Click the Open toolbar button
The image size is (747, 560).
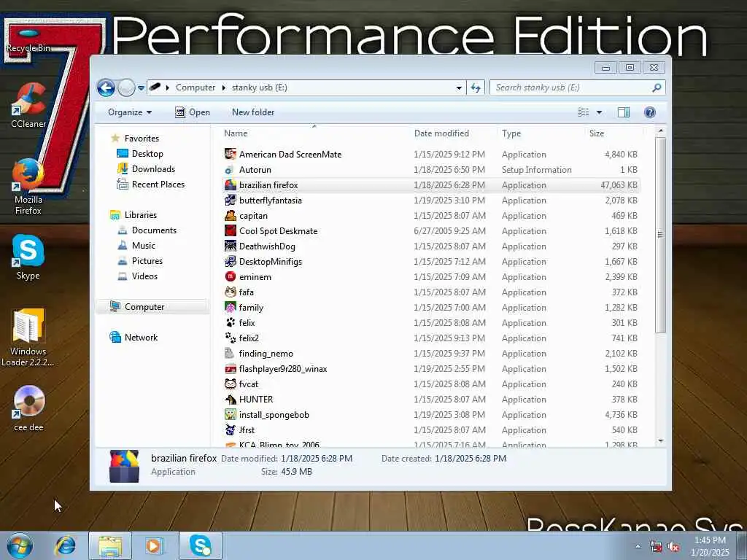point(193,112)
